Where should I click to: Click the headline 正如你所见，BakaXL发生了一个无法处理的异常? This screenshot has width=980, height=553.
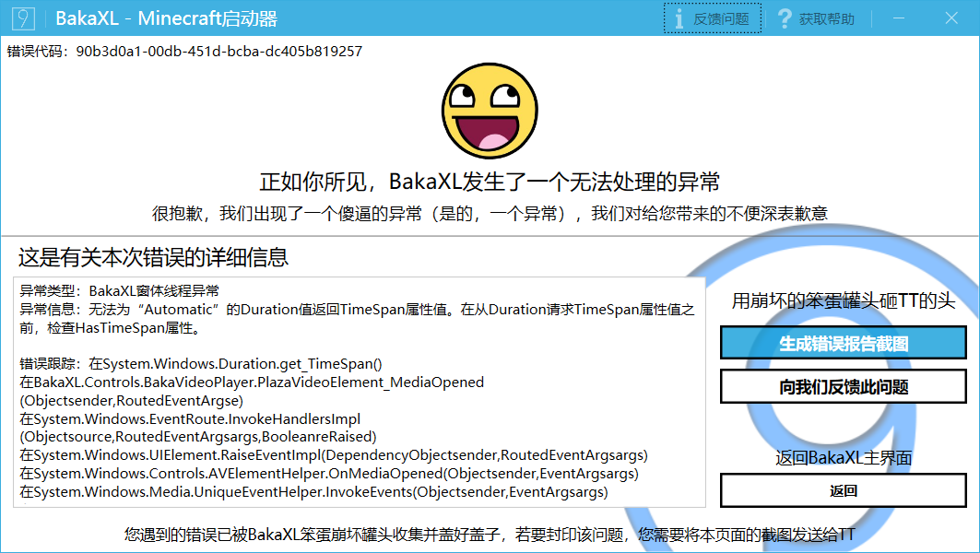pyautogui.click(x=490, y=182)
